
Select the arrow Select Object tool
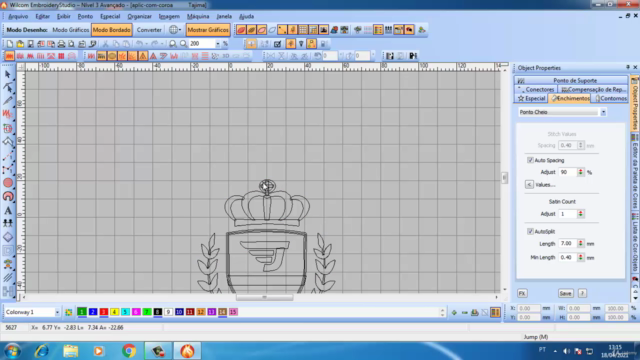[8, 74]
